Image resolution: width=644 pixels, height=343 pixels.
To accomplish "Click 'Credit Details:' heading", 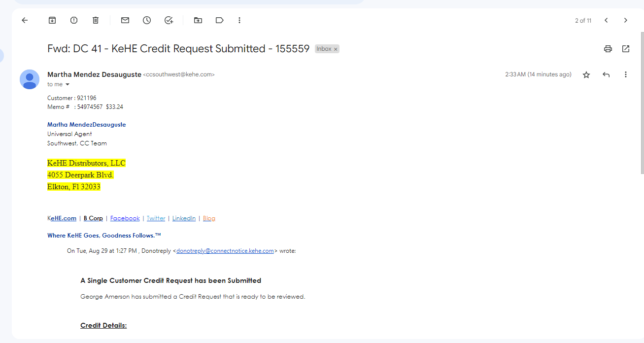I will pyautogui.click(x=103, y=326).
